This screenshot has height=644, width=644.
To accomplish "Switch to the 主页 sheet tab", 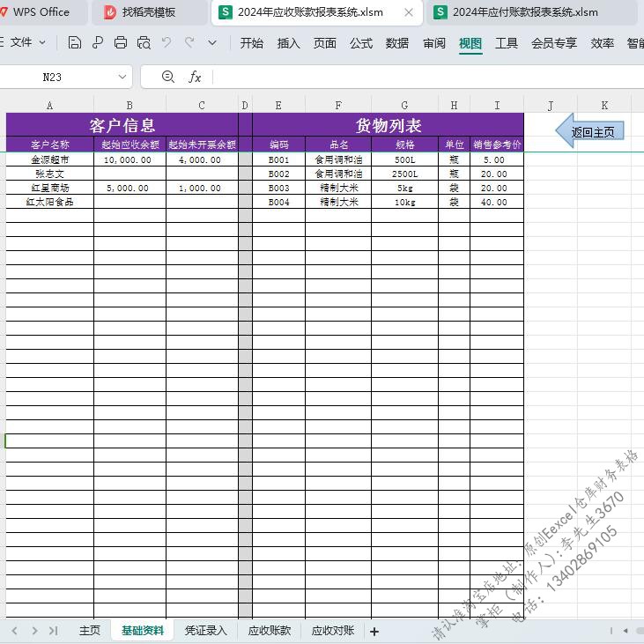I will [x=89, y=630].
